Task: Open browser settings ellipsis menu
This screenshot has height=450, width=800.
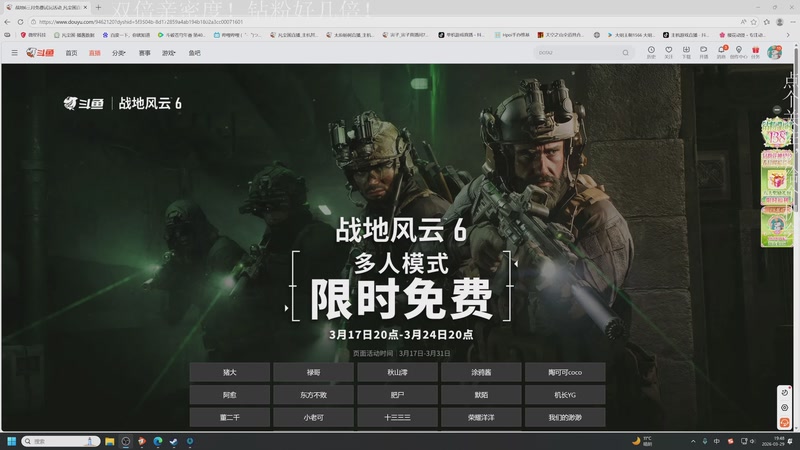Action: (792, 22)
